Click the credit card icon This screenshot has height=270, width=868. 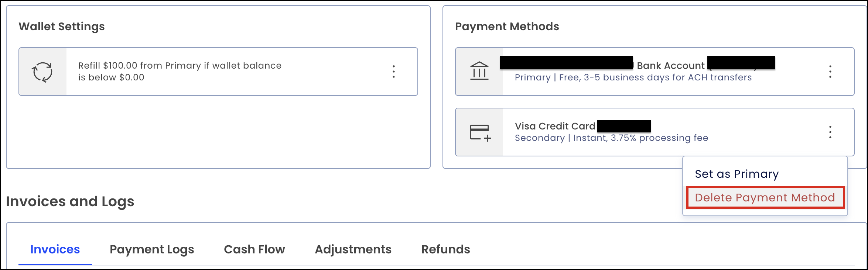[480, 132]
